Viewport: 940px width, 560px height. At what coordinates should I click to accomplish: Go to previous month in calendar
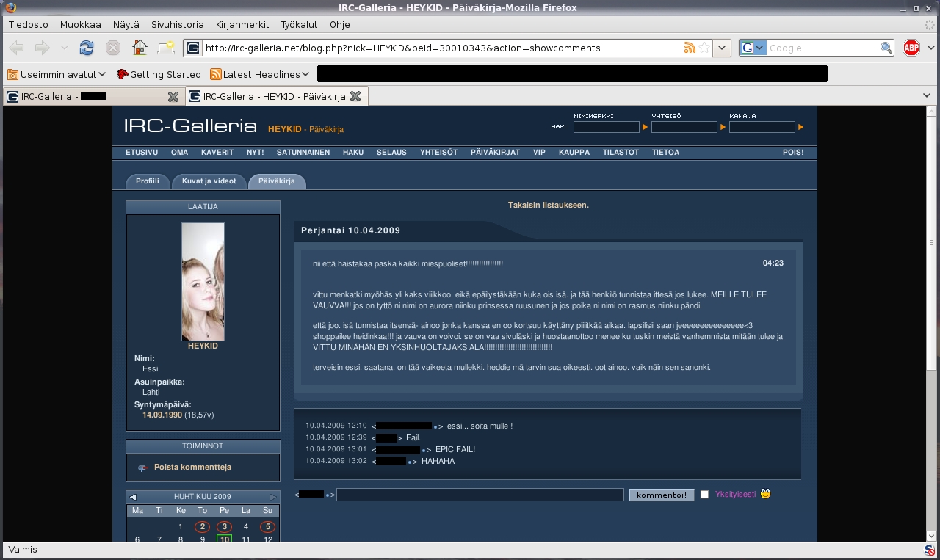click(x=133, y=497)
